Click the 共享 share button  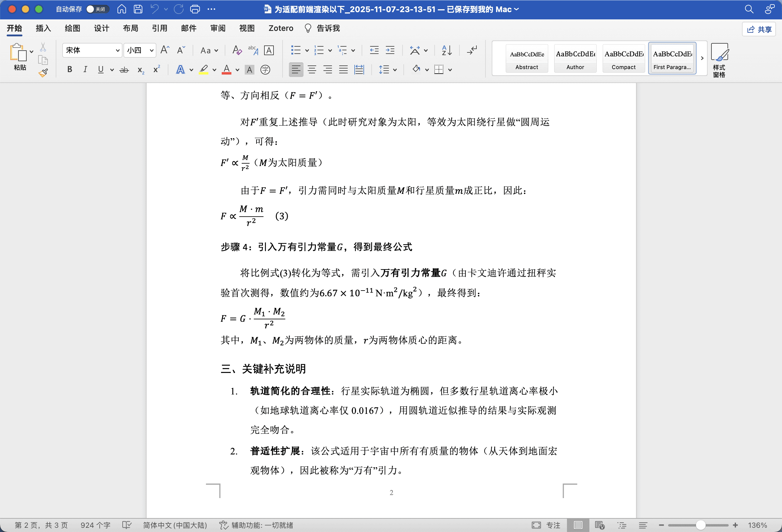(759, 29)
